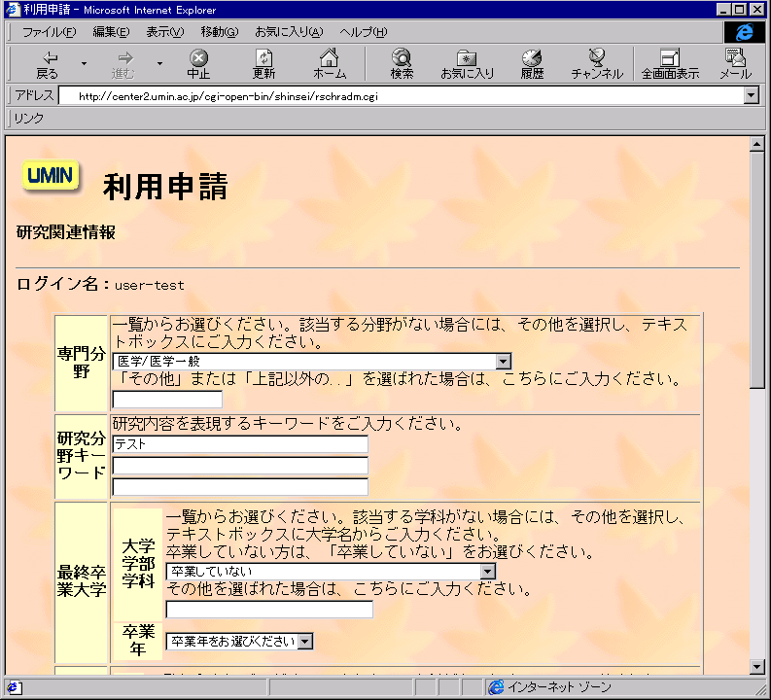Image resolution: width=771 pixels, height=700 pixels.
Task: Click the specialty 'その他' text input field
Action: [167, 400]
